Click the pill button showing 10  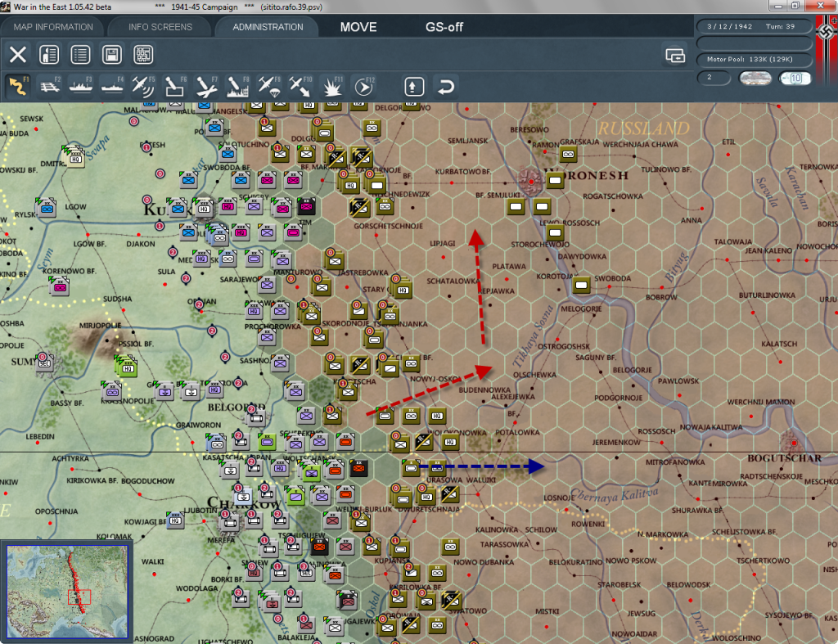coord(795,78)
